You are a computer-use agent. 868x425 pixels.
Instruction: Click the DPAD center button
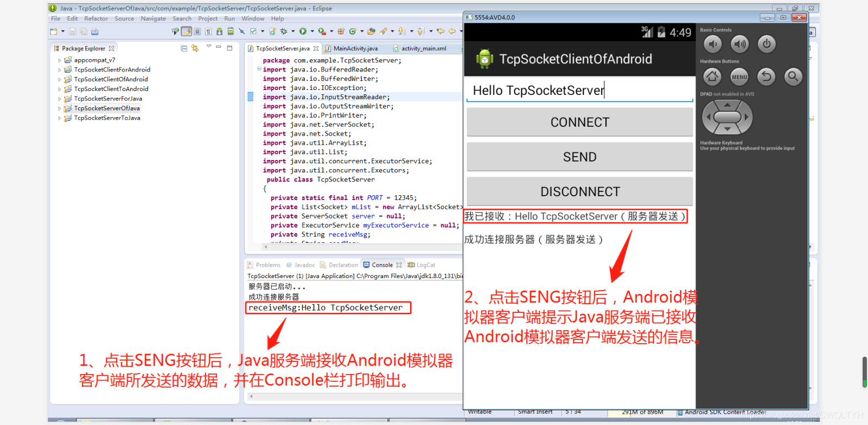(727, 117)
